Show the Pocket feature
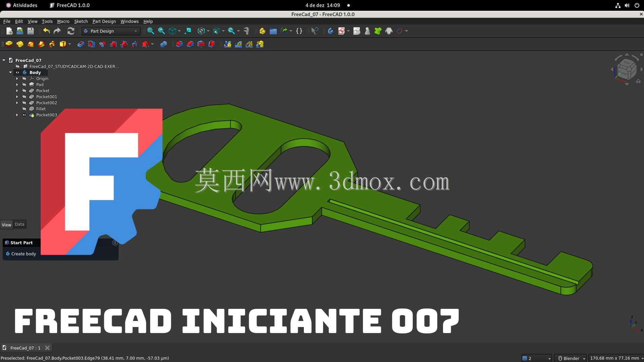Viewport: 644px width, 362px height. 24,90
